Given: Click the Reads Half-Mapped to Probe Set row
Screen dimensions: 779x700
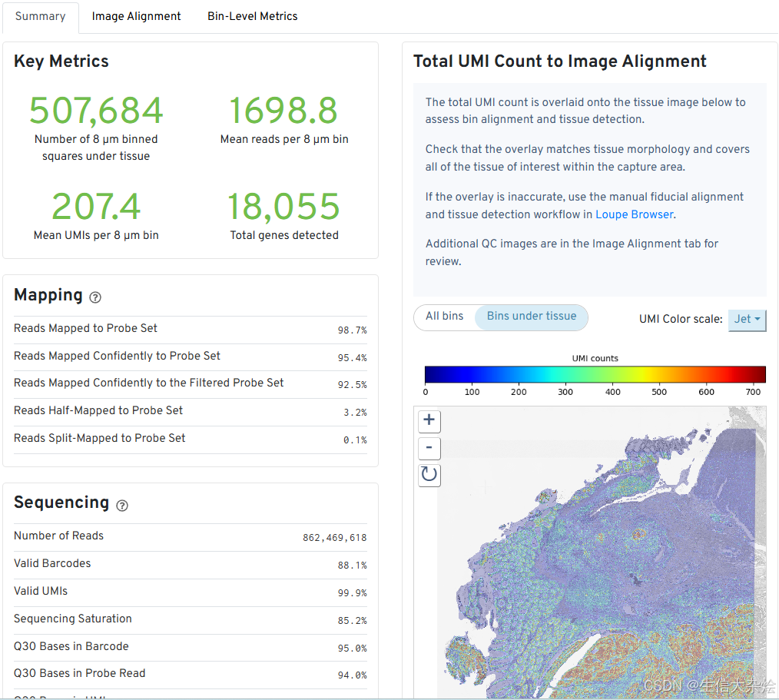Looking at the screenshot, I should click(x=191, y=412).
